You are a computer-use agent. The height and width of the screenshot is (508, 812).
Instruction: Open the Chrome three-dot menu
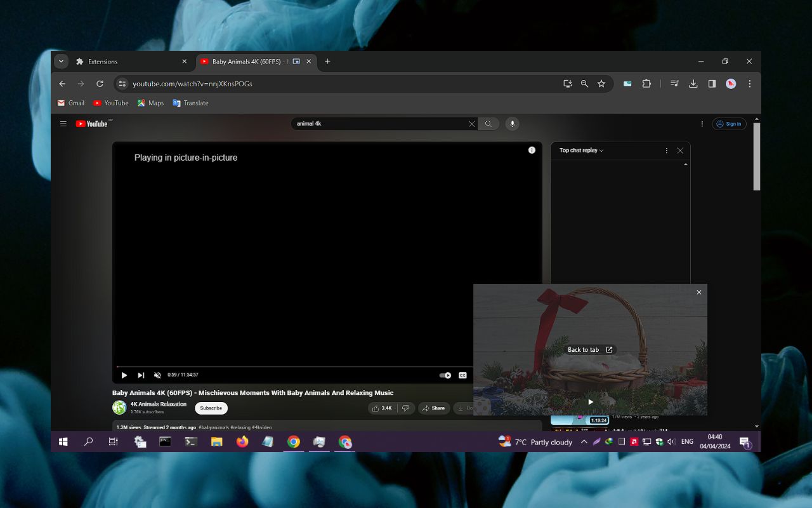click(x=750, y=83)
